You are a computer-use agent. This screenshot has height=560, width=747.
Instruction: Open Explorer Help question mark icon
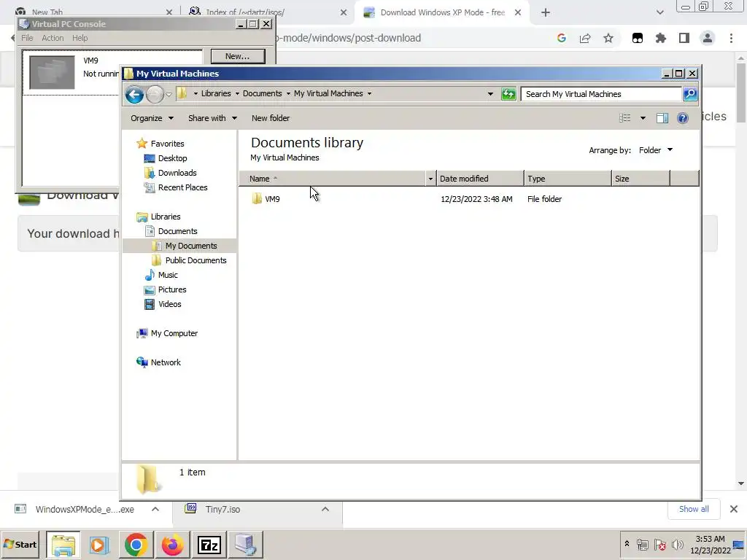tap(682, 118)
